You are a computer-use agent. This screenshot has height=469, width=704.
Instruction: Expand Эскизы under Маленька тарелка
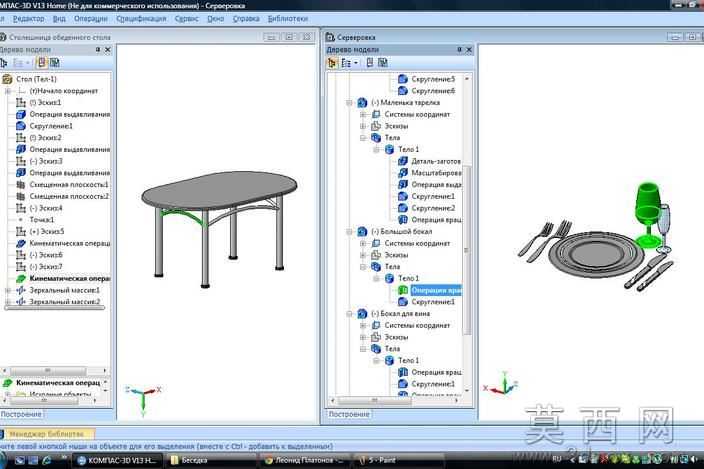point(363,126)
